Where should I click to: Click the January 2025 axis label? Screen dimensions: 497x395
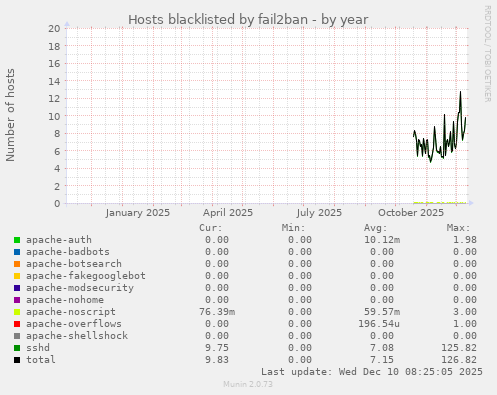pos(138,213)
